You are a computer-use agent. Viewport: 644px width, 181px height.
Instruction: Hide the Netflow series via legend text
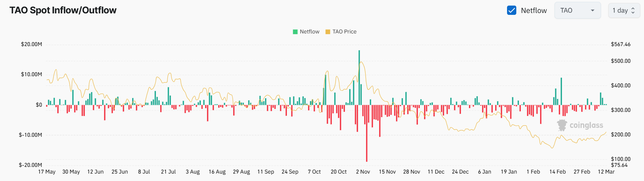(x=310, y=32)
